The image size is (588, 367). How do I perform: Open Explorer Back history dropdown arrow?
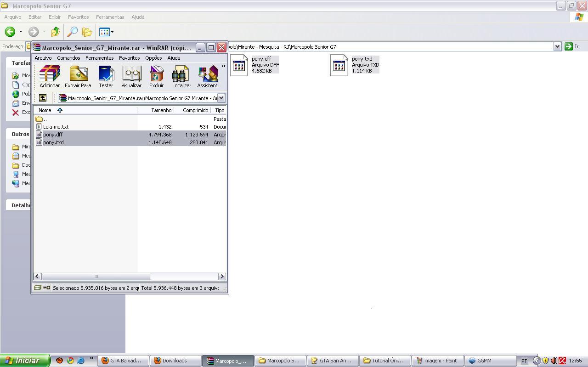coord(21,32)
